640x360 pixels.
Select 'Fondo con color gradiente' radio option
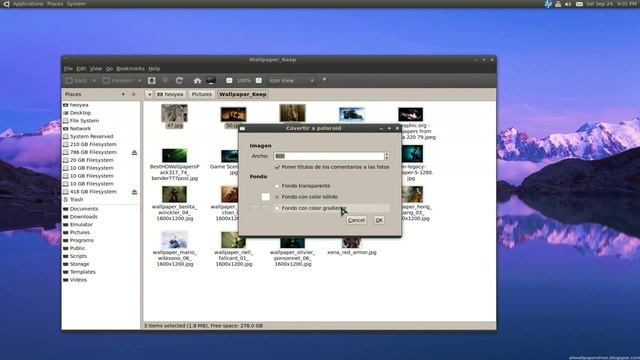(x=277, y=208)
